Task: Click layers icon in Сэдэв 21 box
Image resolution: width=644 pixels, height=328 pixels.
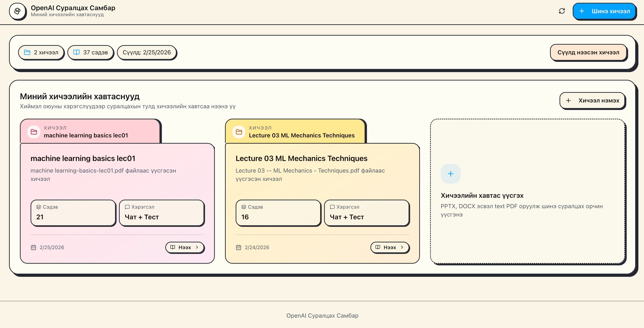Action: (x=38, y=207)
